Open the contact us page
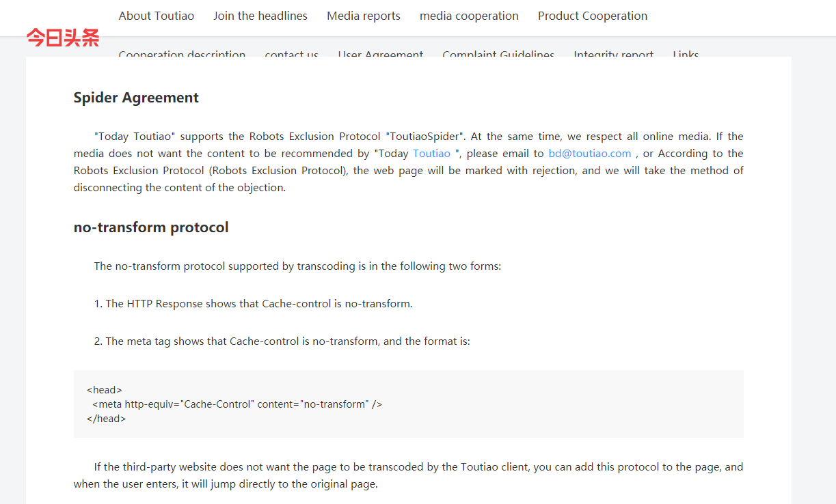The height and width of the screenshot is (504, 836). coord(292,53)
